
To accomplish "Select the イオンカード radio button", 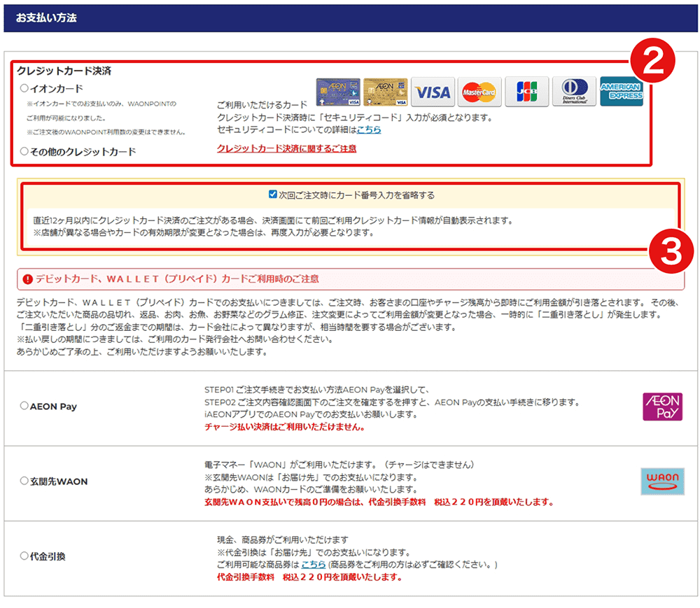I will 24,89.
